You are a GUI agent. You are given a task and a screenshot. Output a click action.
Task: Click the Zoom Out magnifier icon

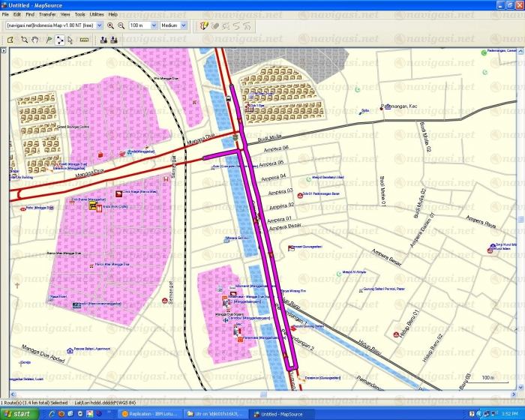121,25
